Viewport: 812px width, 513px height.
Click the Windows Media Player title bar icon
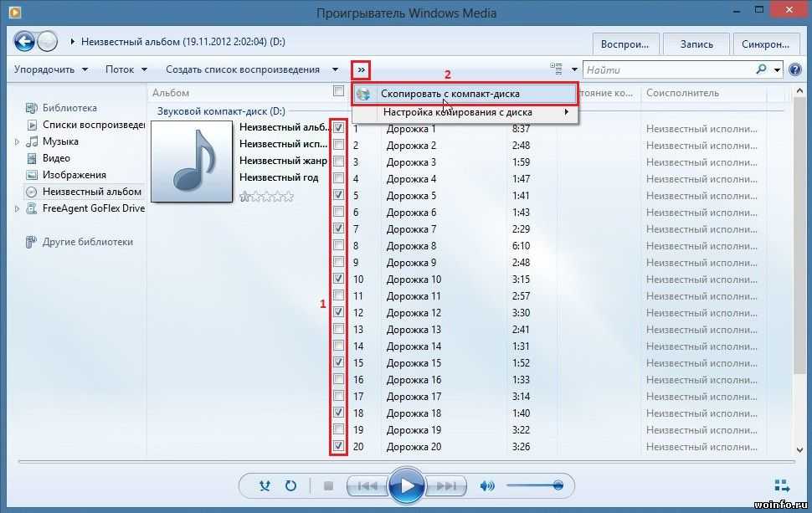coord(14,12)
